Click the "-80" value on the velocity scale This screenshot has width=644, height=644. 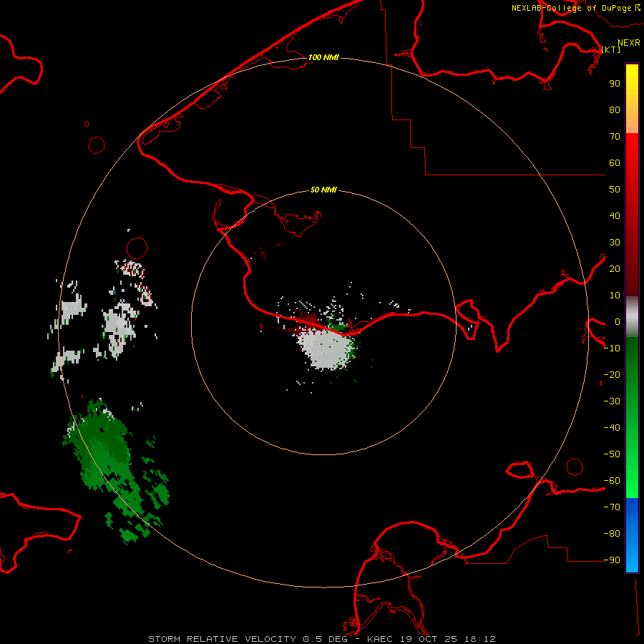(x=612, y=534)
